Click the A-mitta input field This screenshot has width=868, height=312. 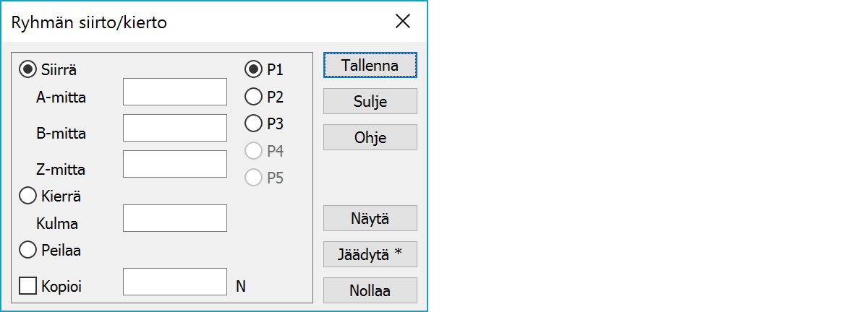point(175,92)
